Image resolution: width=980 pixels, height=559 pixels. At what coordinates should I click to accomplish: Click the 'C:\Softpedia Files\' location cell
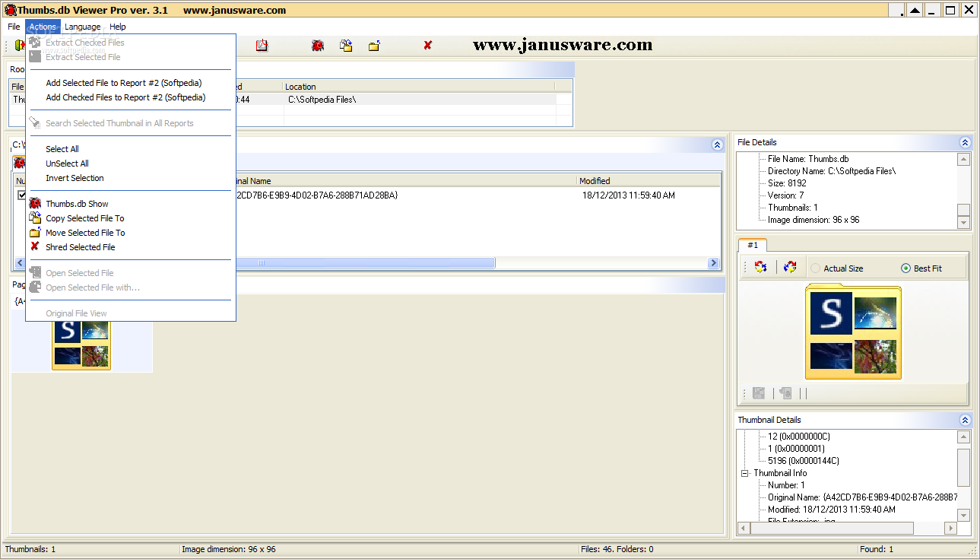point(322,100)
